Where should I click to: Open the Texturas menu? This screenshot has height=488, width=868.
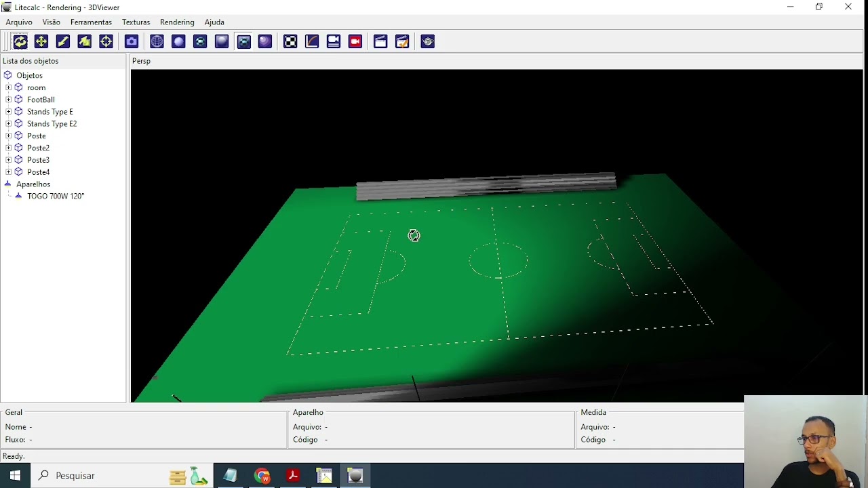point(136,22)
